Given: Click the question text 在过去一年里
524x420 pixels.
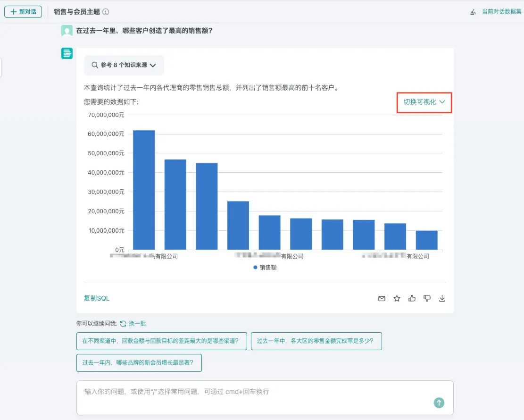Looking at the screenshot, I should (x=144, y=31).
